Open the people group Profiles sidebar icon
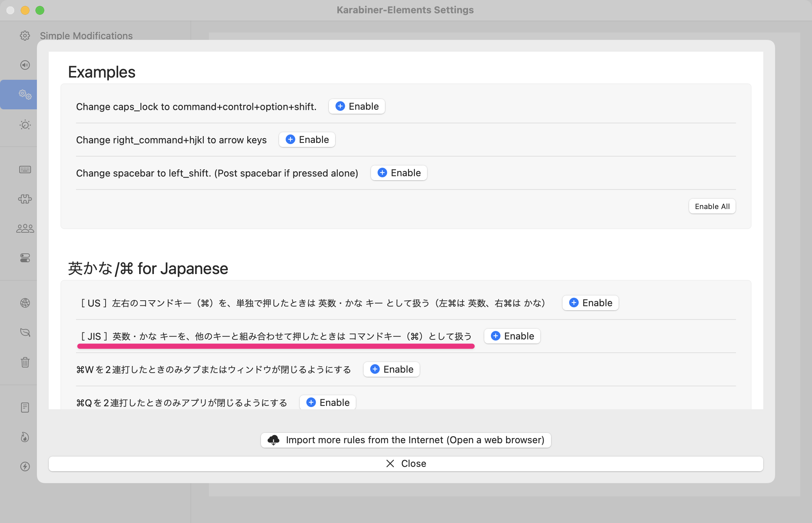 click(x=25, y=229)
